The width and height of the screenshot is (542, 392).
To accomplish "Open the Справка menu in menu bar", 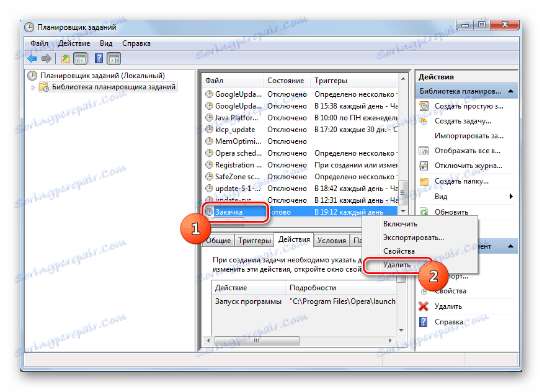I will point(136,43).
